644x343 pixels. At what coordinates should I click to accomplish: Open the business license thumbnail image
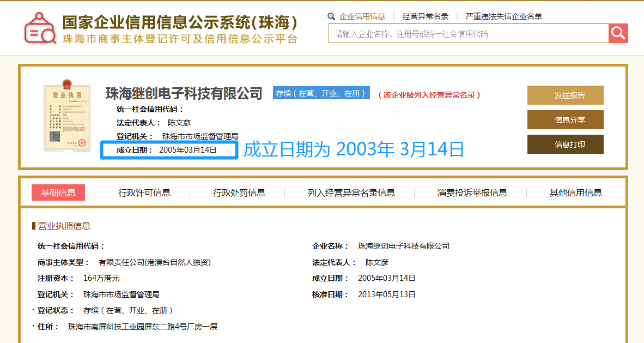pos(67,116)
